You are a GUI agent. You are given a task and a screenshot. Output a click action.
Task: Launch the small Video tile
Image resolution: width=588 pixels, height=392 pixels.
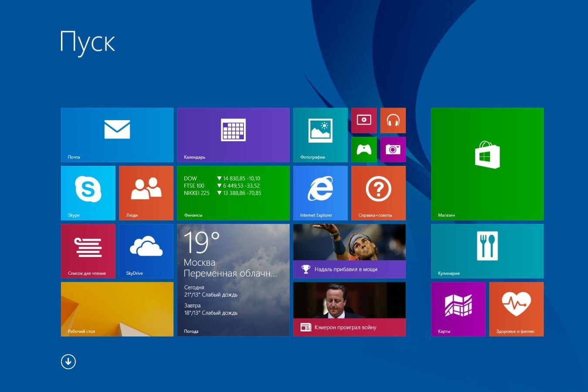(x=364, y=120)
